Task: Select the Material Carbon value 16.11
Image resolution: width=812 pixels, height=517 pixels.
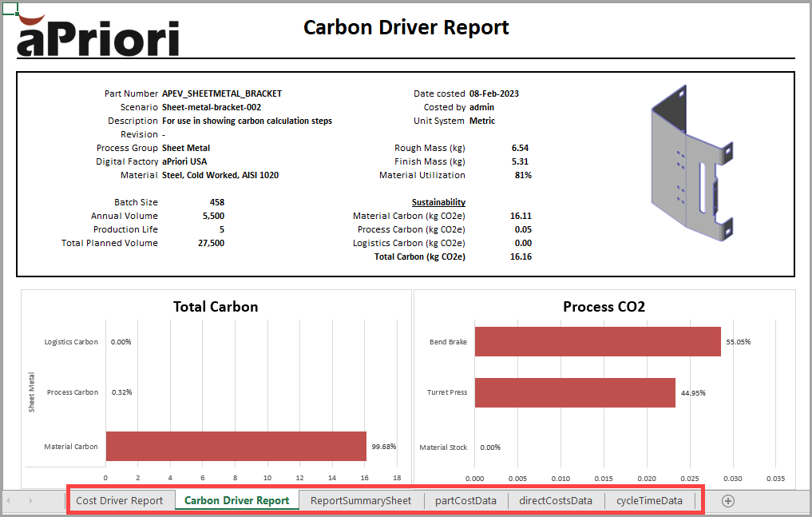Action: pyautogui.click(x=521, y=216)
